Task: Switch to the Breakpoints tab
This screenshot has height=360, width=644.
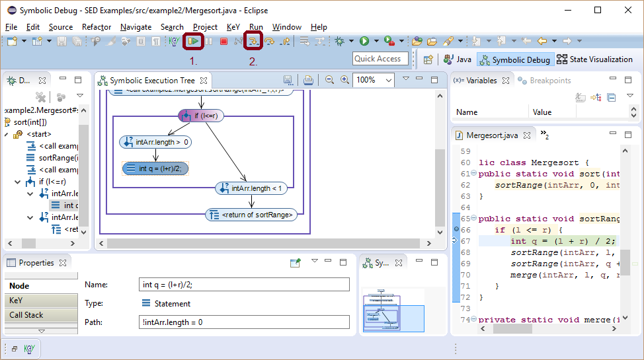Action: tap(545, 81)
